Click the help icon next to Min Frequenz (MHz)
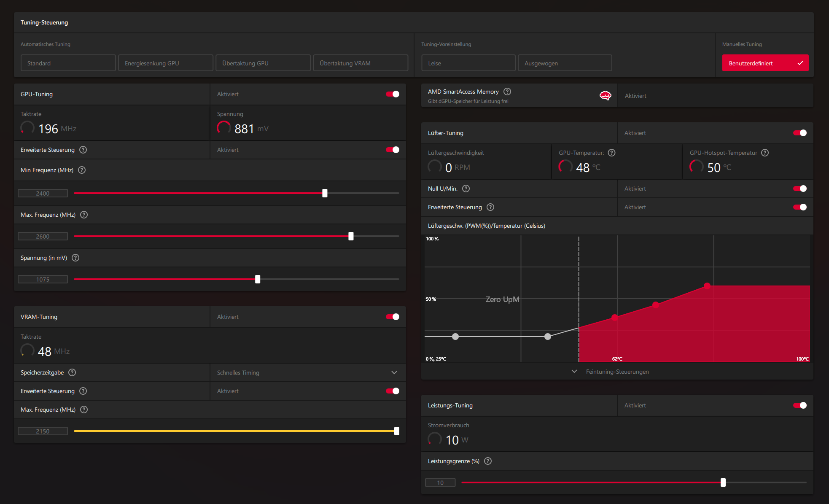This screenshot has width=829, height=504. [82, 170]
